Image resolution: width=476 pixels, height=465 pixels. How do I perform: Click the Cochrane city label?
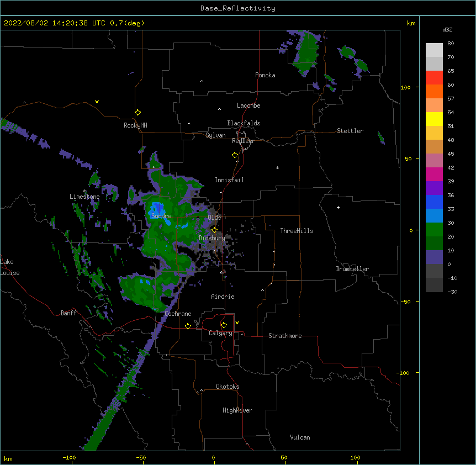coord(178,314)
